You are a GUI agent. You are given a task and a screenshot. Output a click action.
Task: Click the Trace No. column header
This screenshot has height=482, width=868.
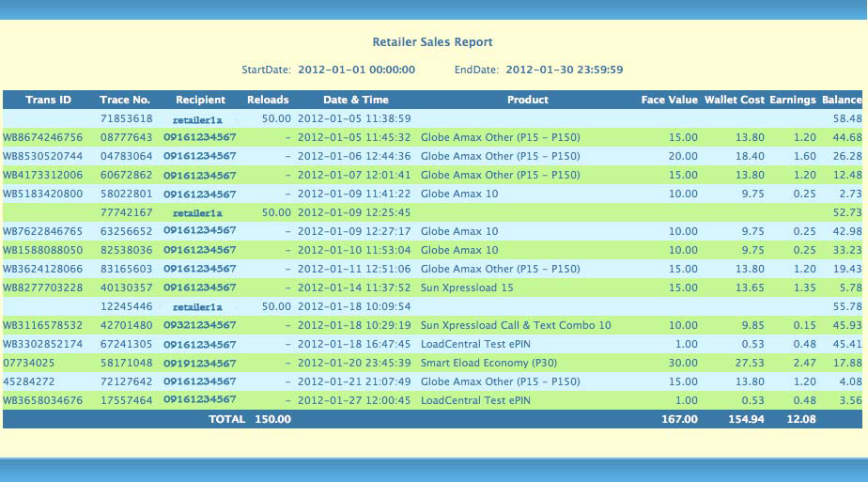pyautogui.click(x=125, y=100)
